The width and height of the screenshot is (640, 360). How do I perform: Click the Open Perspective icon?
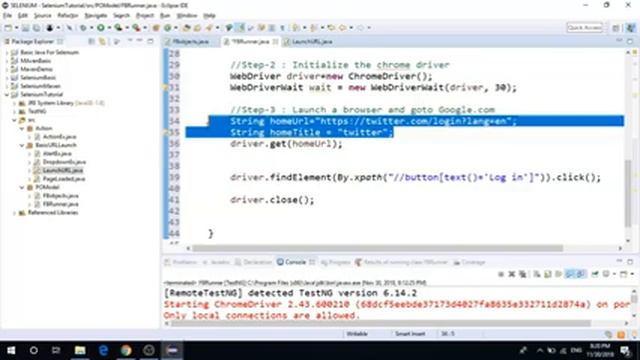[616, 28]
